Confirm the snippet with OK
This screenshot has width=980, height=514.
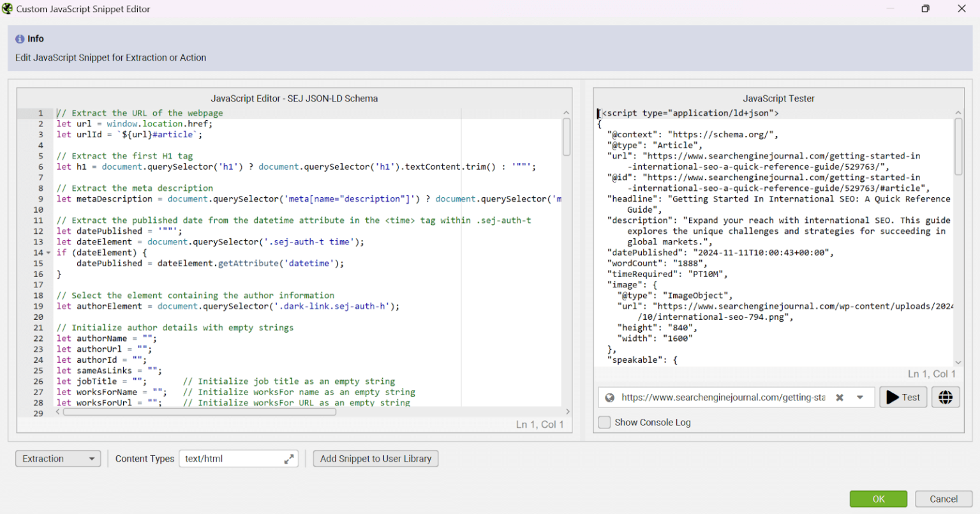878,499
